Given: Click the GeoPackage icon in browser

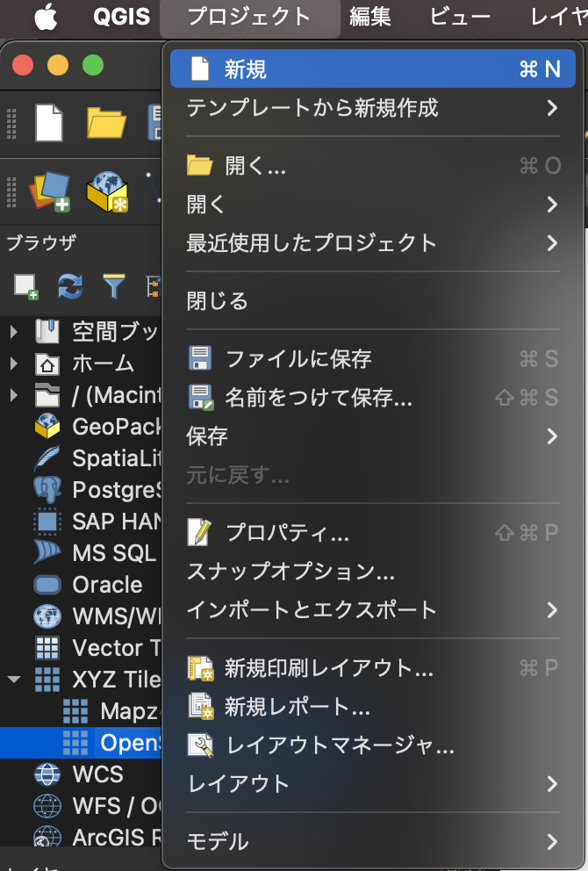Looking at the screenshot, I should pos(47,426).
